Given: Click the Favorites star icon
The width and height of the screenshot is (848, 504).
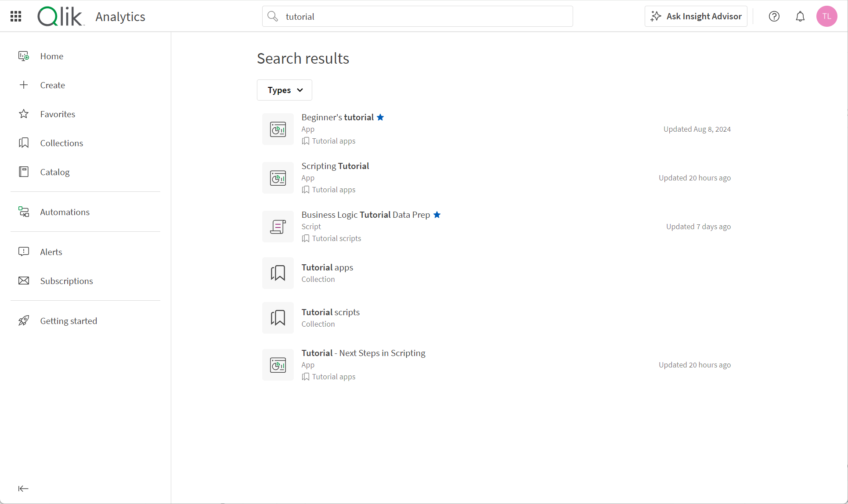Looking at the screenshot, I should tap(24, 114).
